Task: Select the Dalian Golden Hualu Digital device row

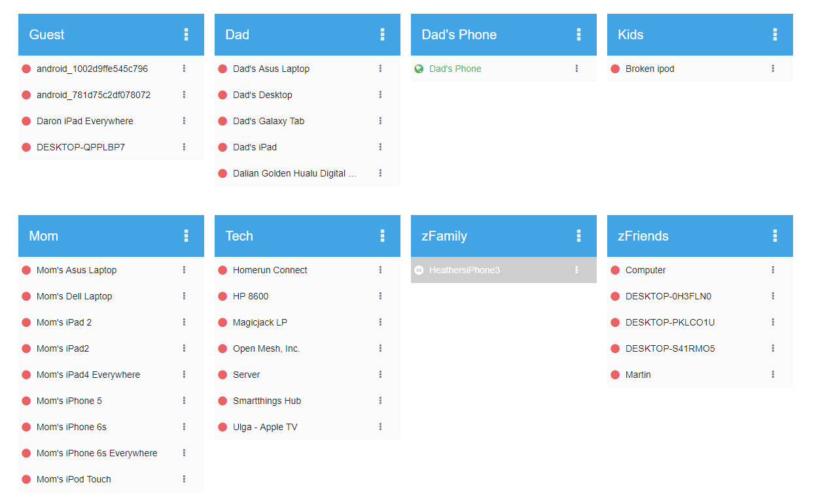Action: (x=308, y=173)
